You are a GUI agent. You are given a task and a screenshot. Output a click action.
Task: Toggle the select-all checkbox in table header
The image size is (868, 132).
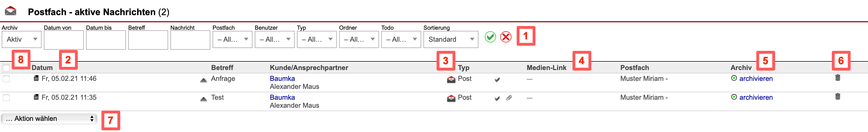[x=6, y=68]
